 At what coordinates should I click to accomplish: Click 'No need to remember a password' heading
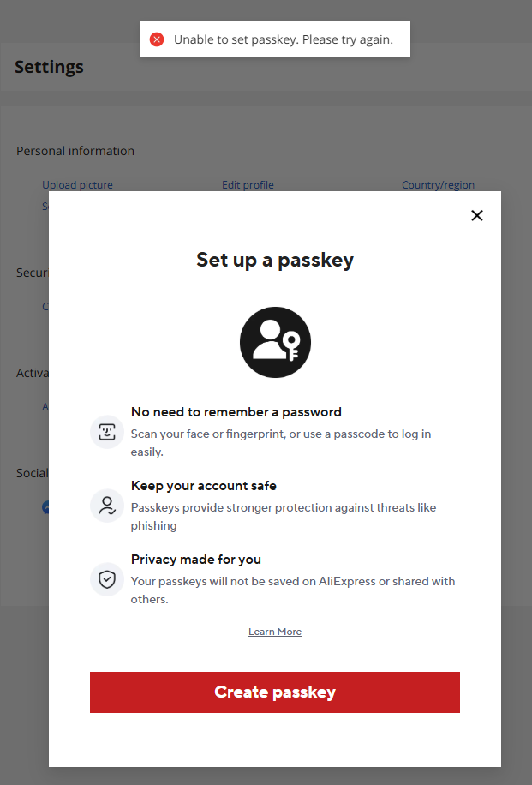pos(236,412)
